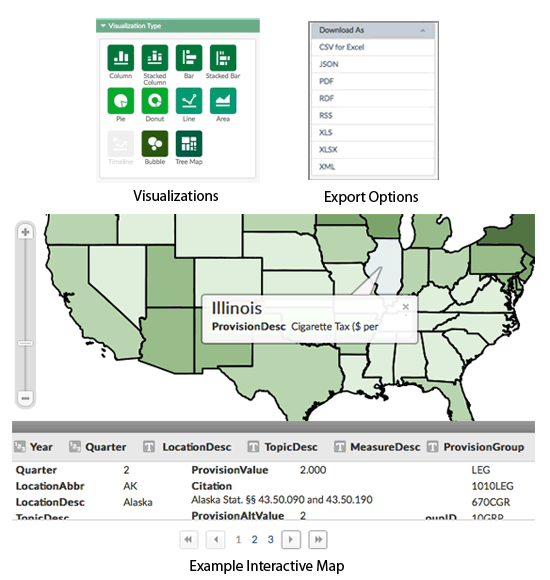Click the 670CGR value
The width and height of the screenshot is (550, 580).
click(491, 502)
